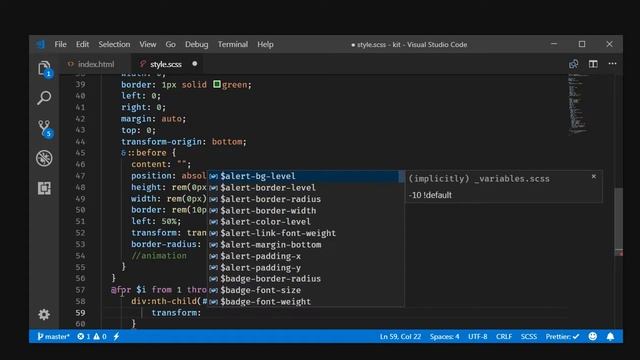Click the &::before selector line
Screen dimensions: 640x360
pyautogui.click(x=149, y=153)
